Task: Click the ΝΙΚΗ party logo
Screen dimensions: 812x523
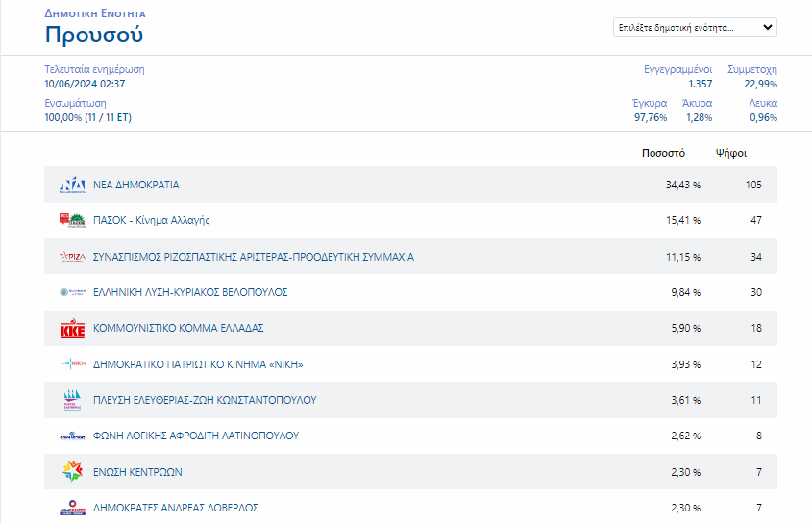Action: (72, 363)
